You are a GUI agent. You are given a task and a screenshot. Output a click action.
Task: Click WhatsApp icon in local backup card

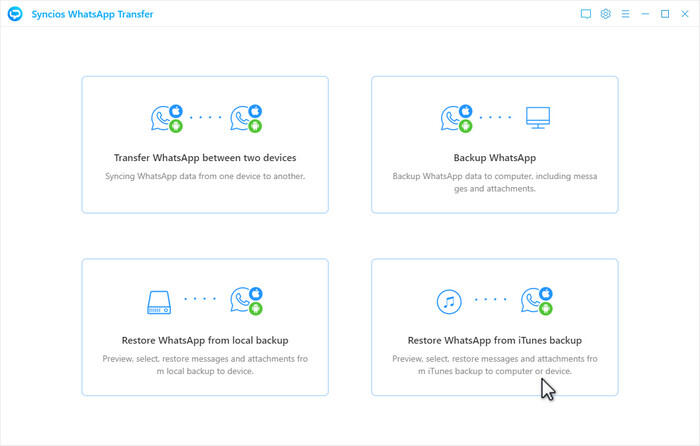click(x=245, y=300)
